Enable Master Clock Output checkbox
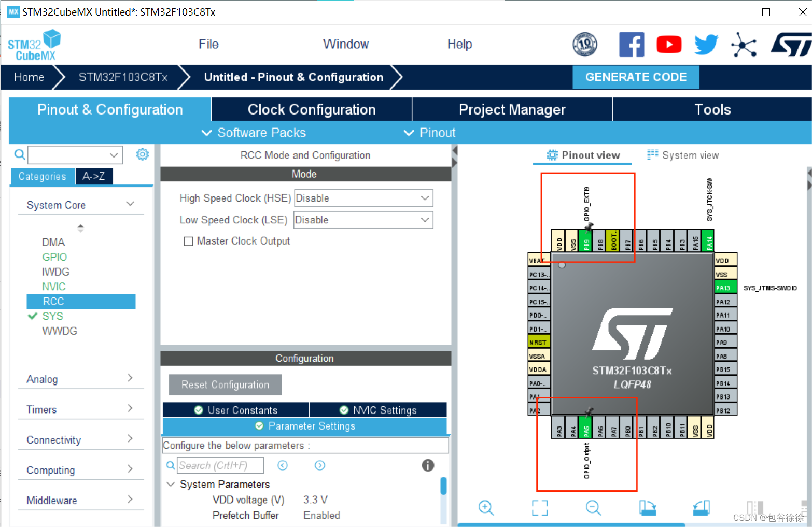Screen dimensions: 812x527 188,241
